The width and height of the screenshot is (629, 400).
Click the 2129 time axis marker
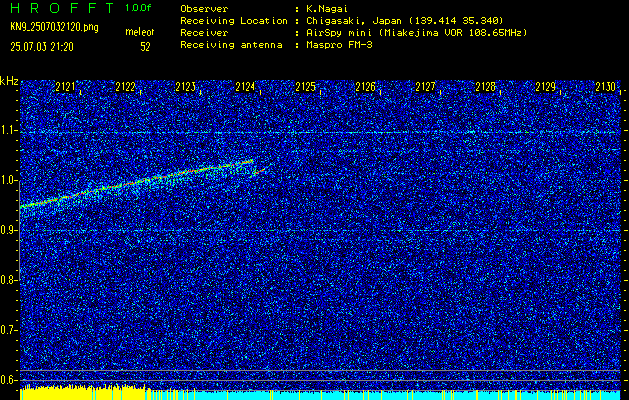pos(545,87)
